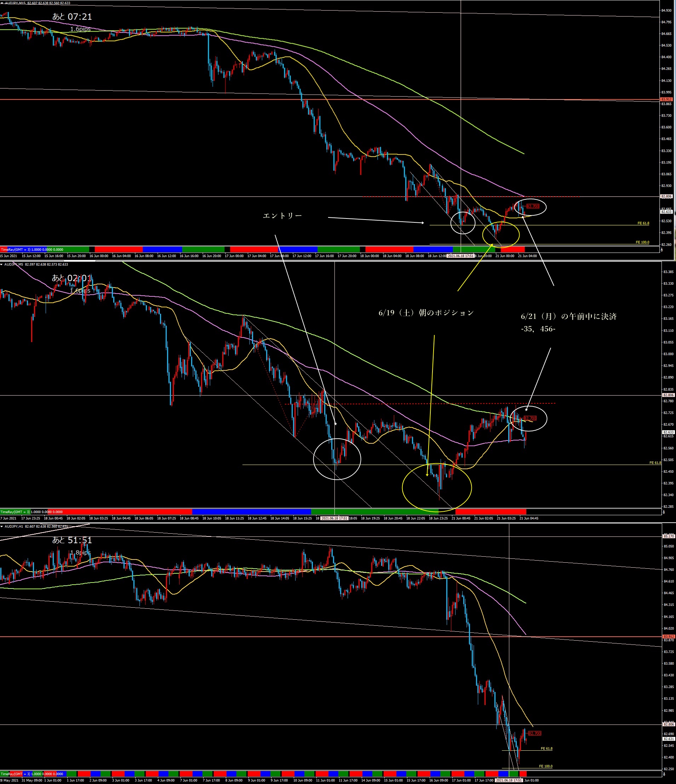Open the AUDJPY,M5 chart dropdown triangle

click(x=2, y=265)
